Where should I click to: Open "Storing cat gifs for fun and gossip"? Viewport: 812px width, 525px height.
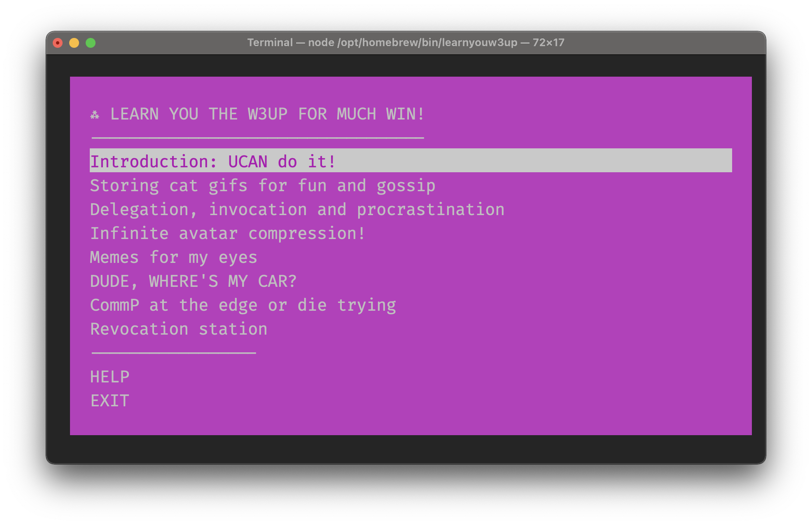click(x=262, y=185)
